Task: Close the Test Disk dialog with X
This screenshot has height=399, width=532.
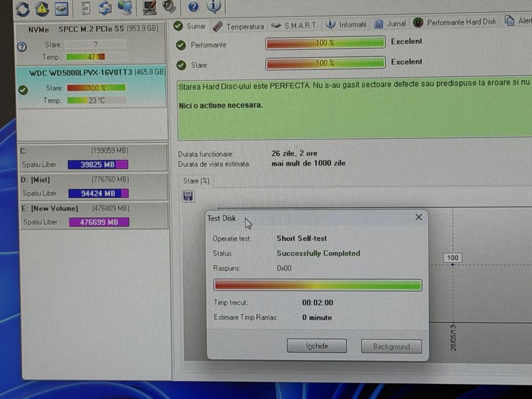Action: [419, 217]
